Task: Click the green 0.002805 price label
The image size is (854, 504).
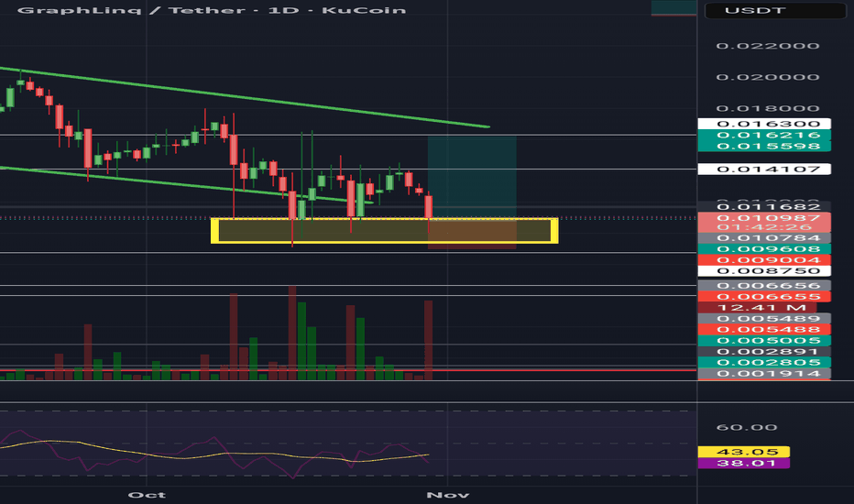Action: 764,362
